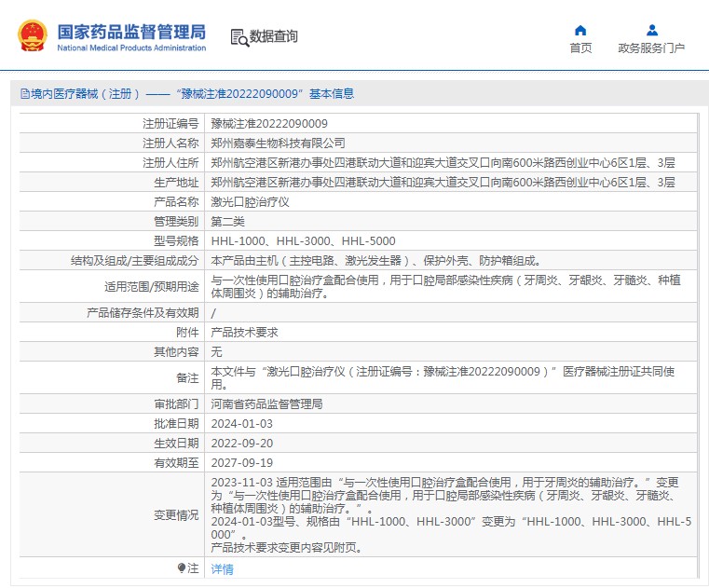Click registration number 豫械注准20222090009 value cell
709x588 pixels.
[269, 124]
